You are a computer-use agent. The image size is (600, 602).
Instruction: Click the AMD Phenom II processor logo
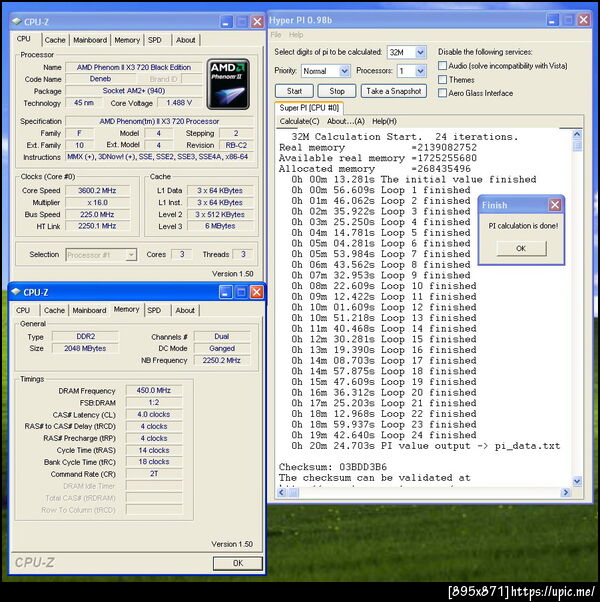point(228,82)
